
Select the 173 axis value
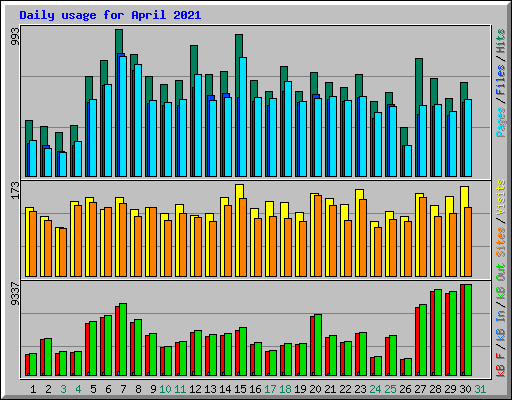click(15, 190)
